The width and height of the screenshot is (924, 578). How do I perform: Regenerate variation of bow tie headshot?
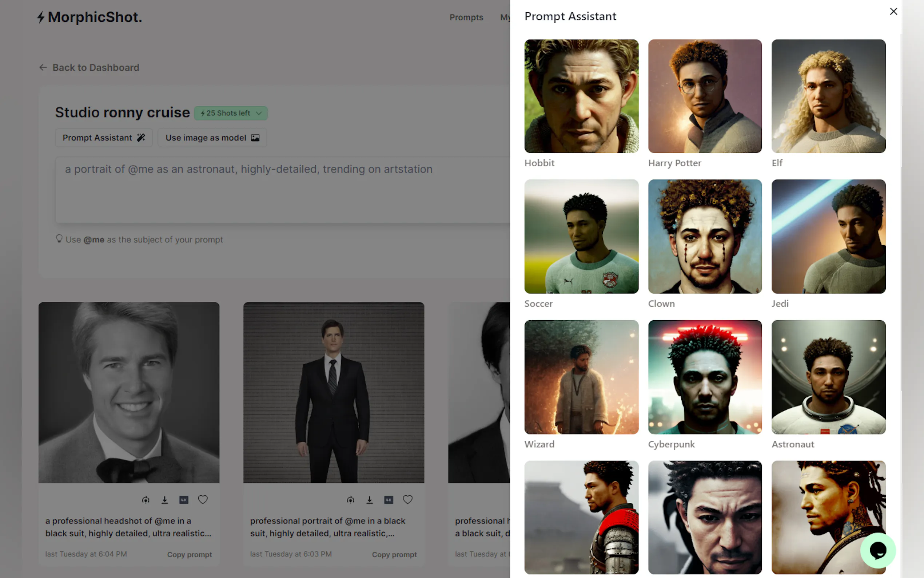point(146,500)
